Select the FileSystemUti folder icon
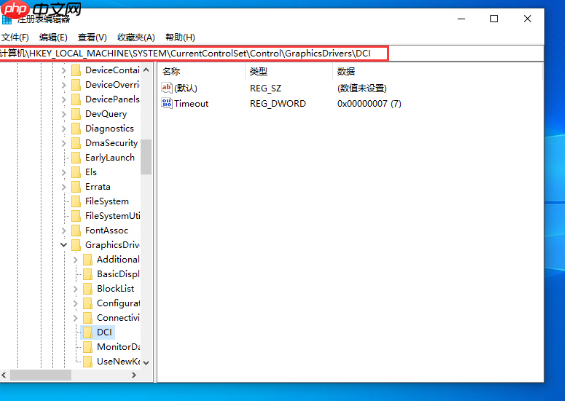The image size is (565, 401). (x=76, y=216)
